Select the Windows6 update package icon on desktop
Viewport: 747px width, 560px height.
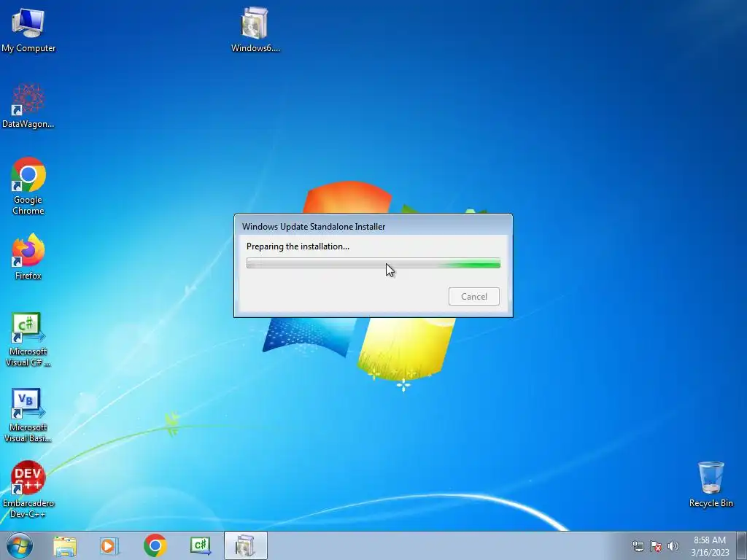pos(255,29)
